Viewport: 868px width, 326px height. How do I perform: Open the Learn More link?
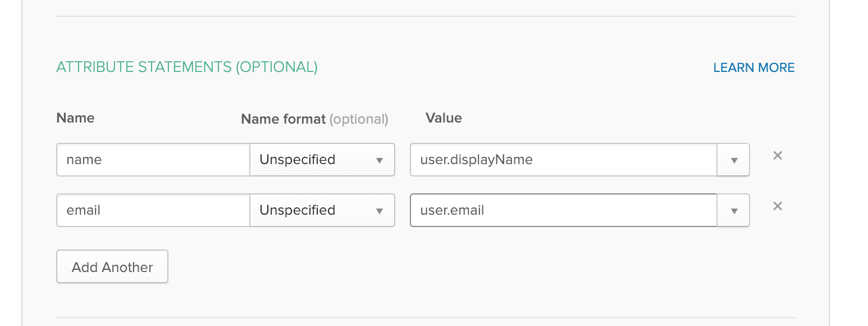[753, 67]
